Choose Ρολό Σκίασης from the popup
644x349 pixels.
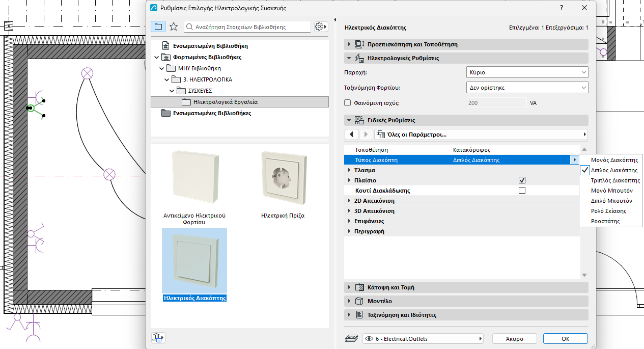tap(611, 211)
